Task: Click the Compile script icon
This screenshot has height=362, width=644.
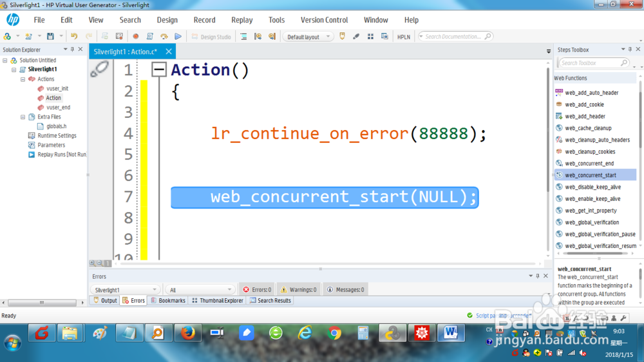Action: (x=150, y=37)
